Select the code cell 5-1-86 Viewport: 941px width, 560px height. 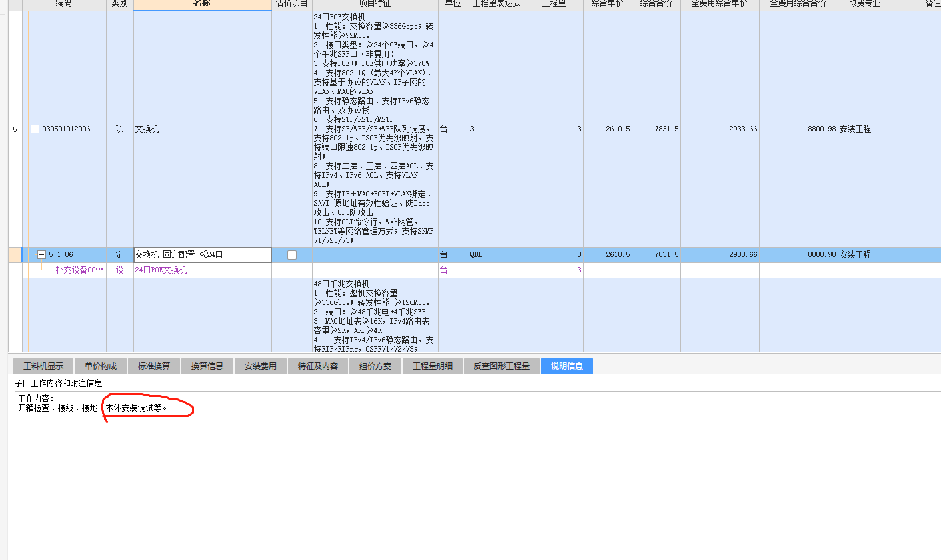[x=61, y=255]
